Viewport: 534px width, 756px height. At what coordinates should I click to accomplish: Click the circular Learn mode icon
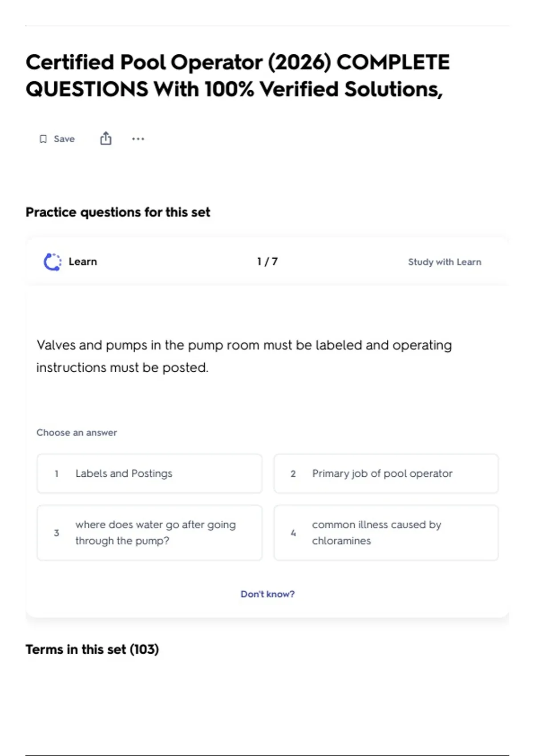coord(53,262)
